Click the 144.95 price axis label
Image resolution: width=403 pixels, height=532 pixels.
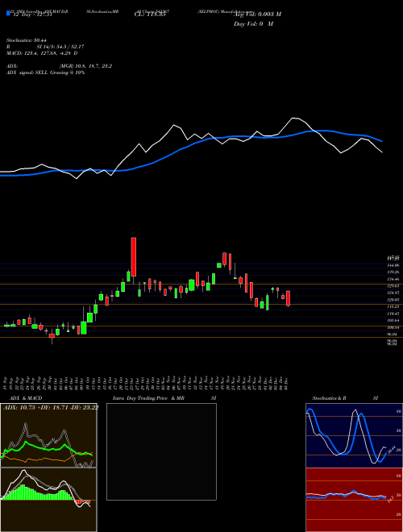click(x=393, y=265)
